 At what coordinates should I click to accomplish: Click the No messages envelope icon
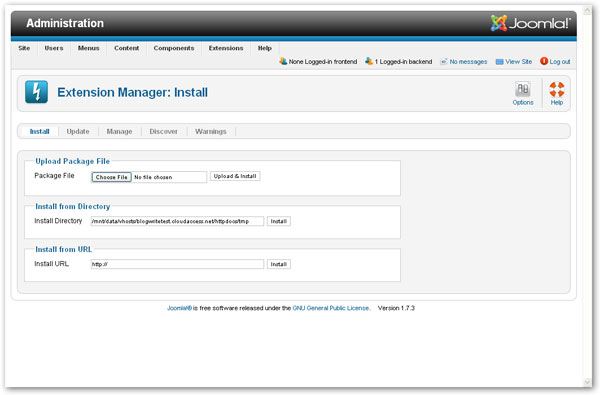coord(444,62)
